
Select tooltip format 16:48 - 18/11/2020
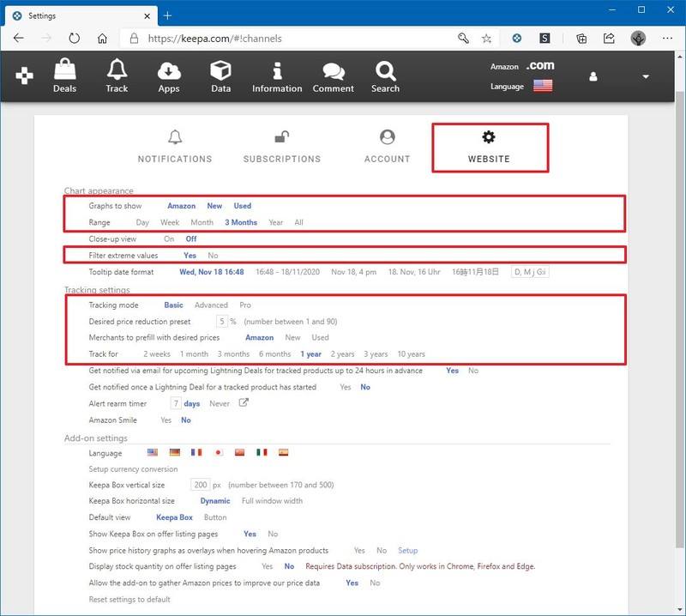click(287, 272)
